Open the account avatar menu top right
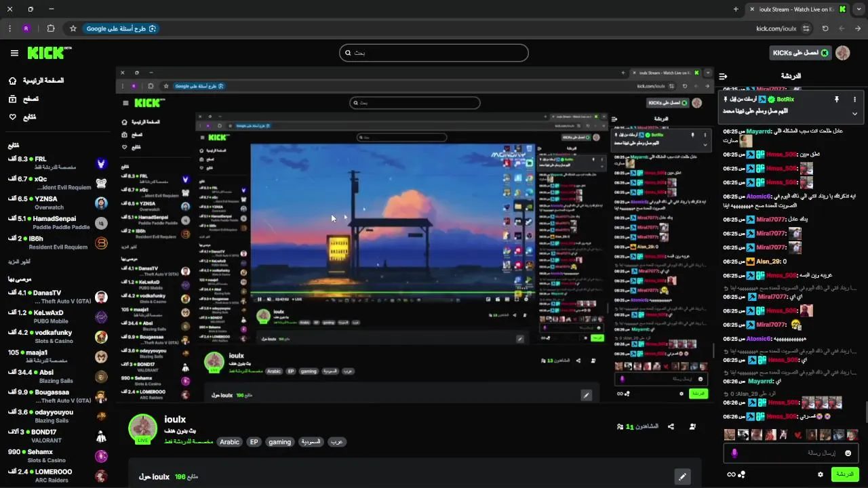 click(x=843, y=53)
